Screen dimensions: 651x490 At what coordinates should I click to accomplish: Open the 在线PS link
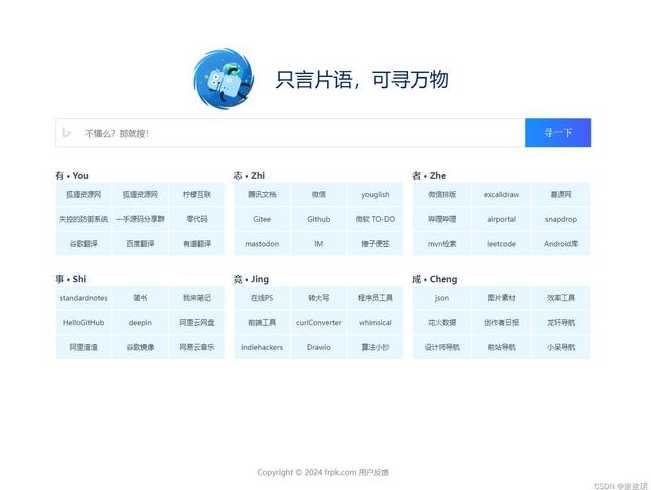click(x=262, y=298)
